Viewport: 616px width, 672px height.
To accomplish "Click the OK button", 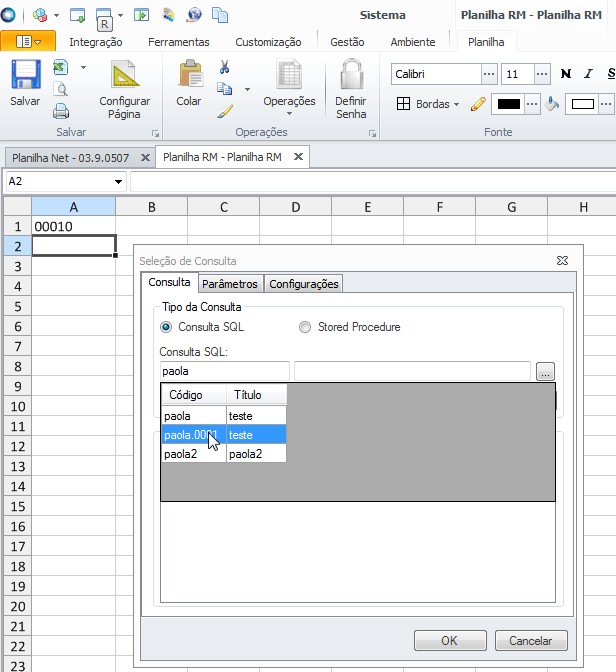I will (450, 640).
